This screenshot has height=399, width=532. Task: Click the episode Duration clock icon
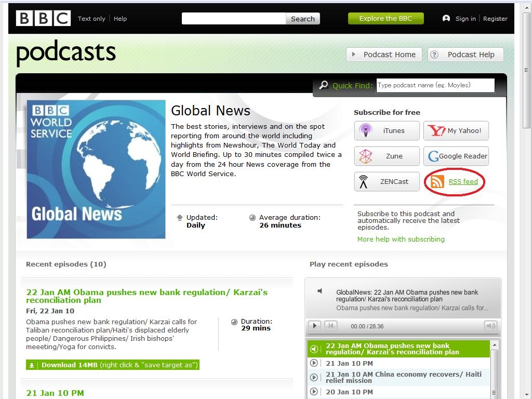234,322
